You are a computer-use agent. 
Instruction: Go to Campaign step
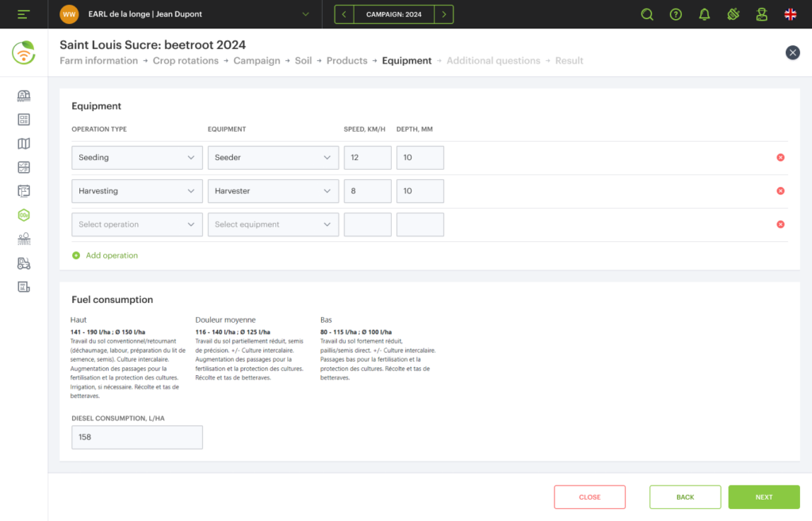click(x=257, y=60)
